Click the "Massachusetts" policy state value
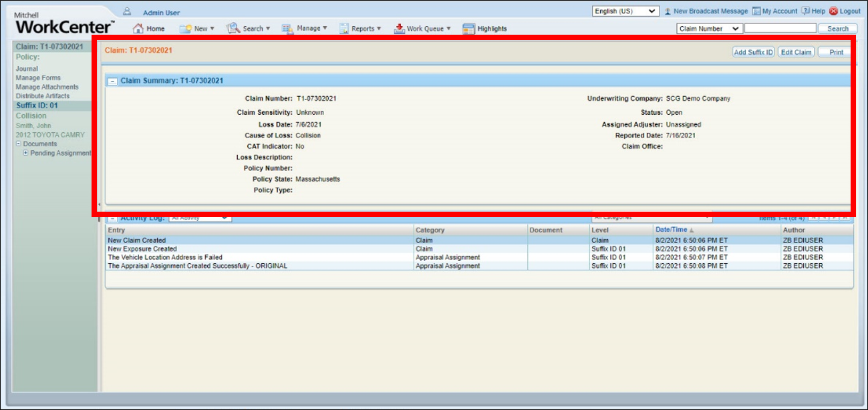This screenshot has height=410, width=868. coord(318,180)
